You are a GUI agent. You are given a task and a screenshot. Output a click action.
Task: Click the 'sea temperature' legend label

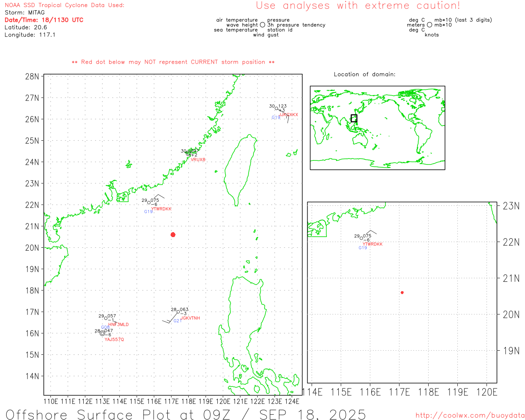(236, 30)
